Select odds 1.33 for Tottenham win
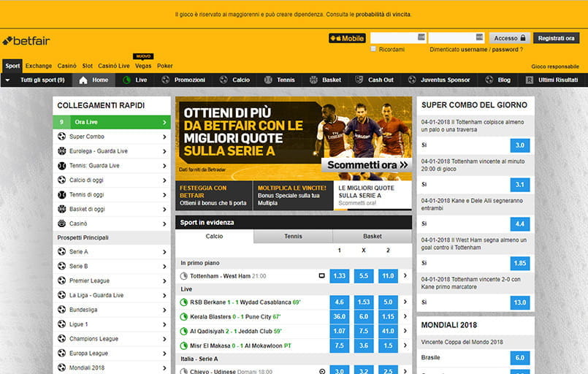The height and width of the screenshot is (374, 588). [x=340, y=275]
